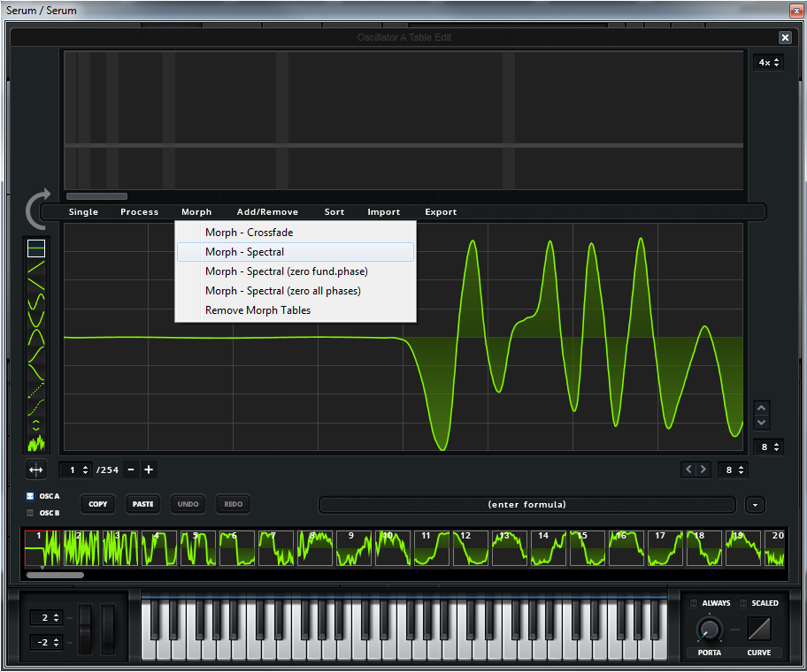Click the CURVE shape icon

tap(759, 629)
